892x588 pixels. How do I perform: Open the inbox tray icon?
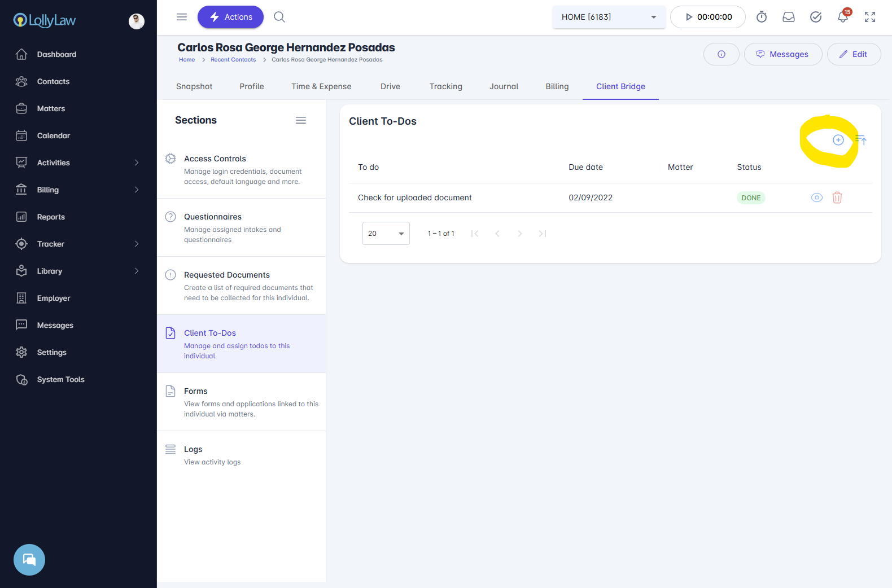click(789, 17)
